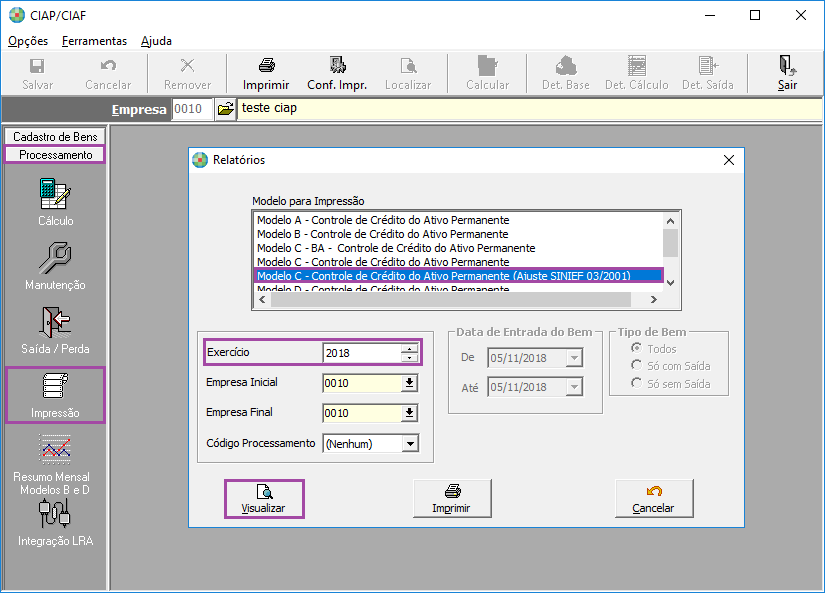Click folder icon next to Empresa code
The width and height of the screenshot is (825, 593).
[226, 109]
